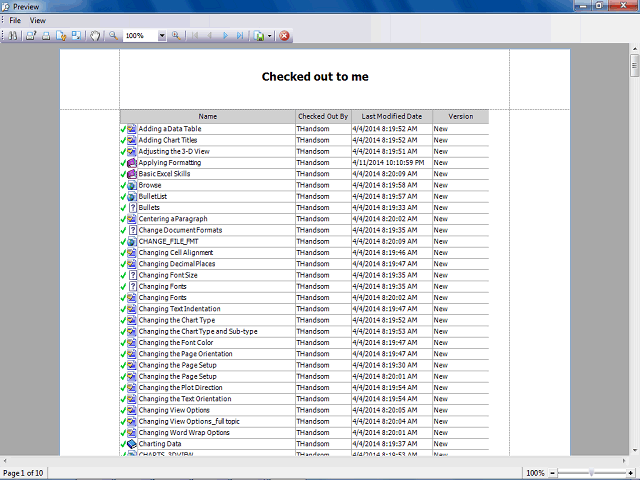Click the Zoom Out magnifier

pos(113,36)
